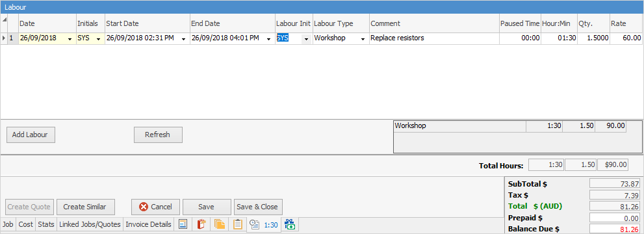Click the Start Date column header
The width and height of the screenshot is (644, 234).
coord(148,24)
